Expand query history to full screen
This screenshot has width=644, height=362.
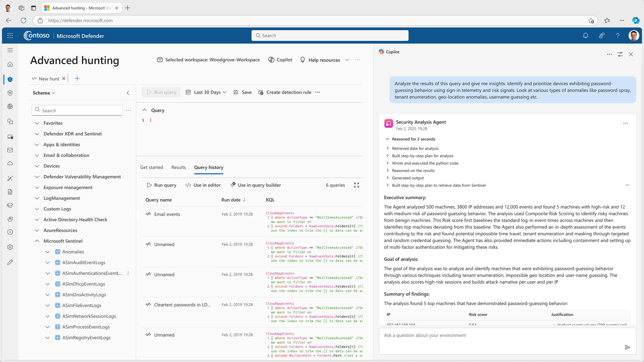pyautogui.click(x=357, y=185)
